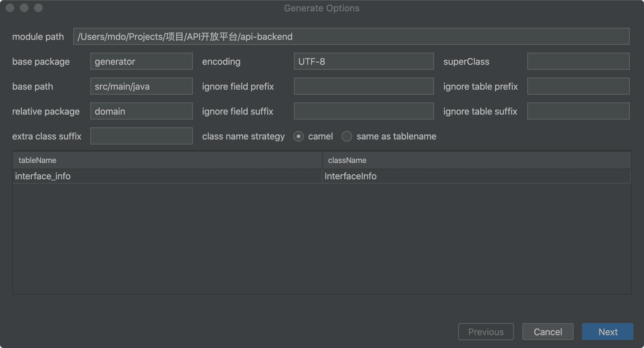The width and height of the screenshot is (644, 348).
Task: Edit the InterfaceInfo className cell
Action: click(476, 176)
